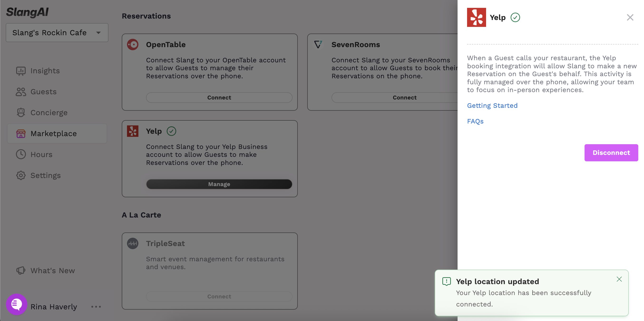The image size is (644, 321).
Task: Click the TripleSeat card title
Action: [x=165, y=243]
